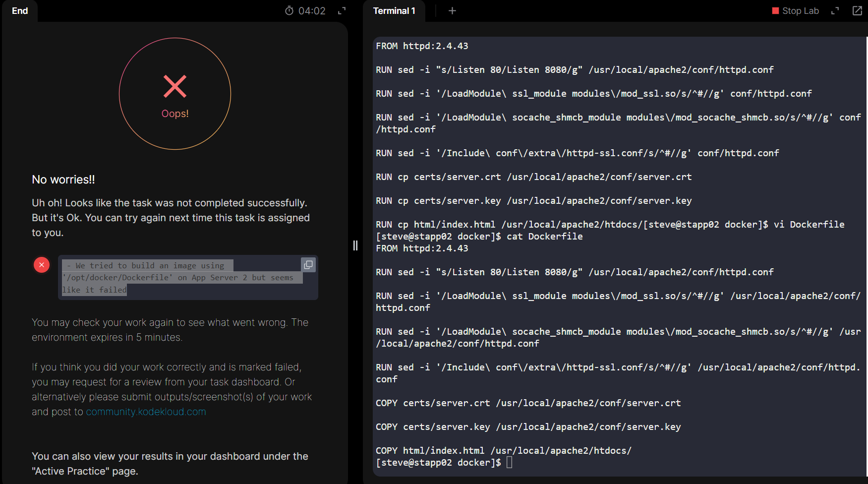The width and height of the screenshot is (868, 484).
Task: Click "COPY html/index.html" line
Action: point(504,451)
